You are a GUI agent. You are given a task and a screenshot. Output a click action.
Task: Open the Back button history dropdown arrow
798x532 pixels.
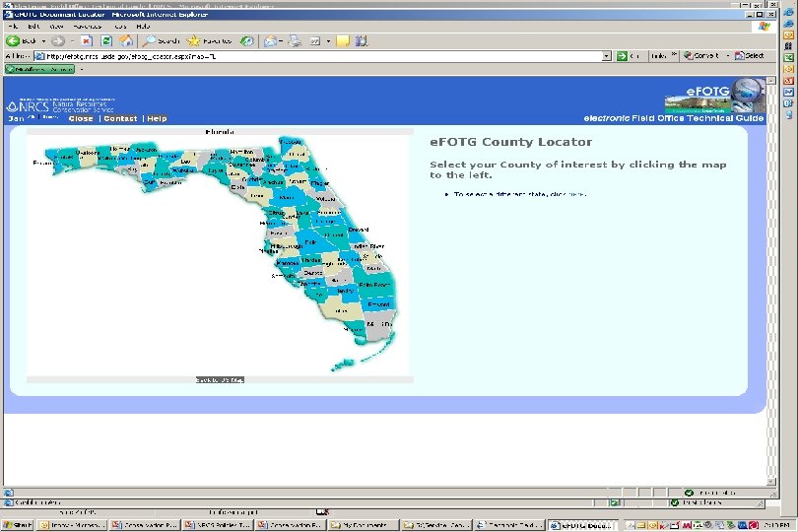point(42,40)
